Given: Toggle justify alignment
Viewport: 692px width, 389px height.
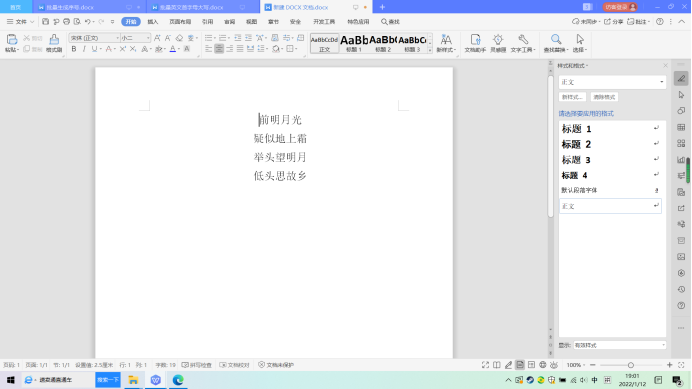Looking at the screenshot, I should (240, 49).
